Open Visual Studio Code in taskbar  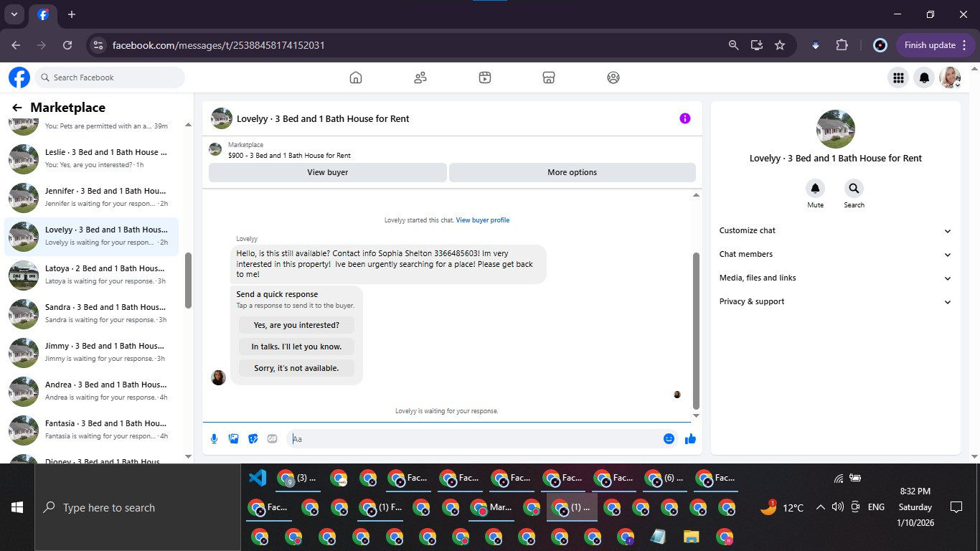coord(257,478)
